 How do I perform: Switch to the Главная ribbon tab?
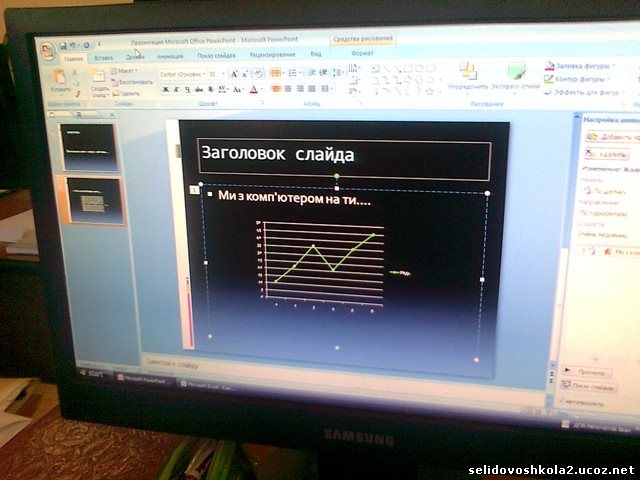[x=74, y=59]
